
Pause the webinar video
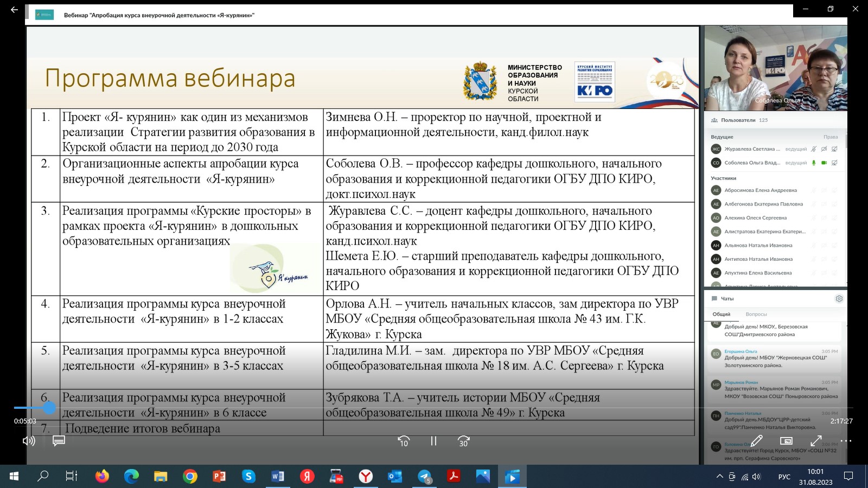[x=433, y=441]
